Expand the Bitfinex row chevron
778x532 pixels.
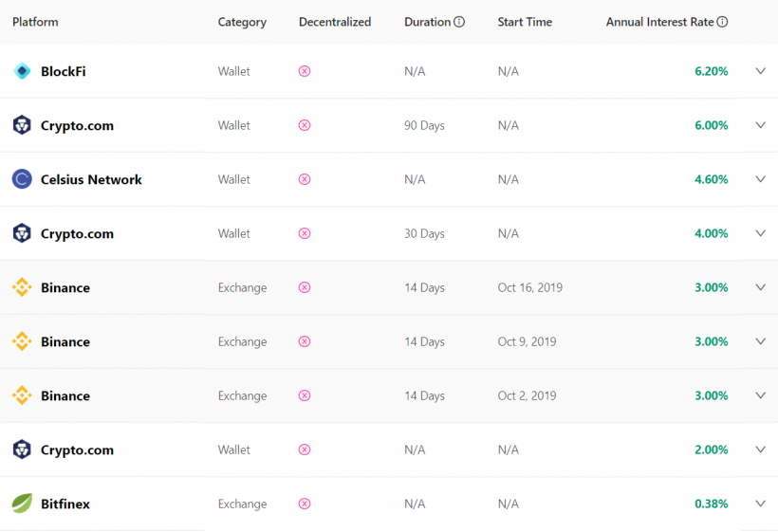pyautogui.click(x=760, y=504)
